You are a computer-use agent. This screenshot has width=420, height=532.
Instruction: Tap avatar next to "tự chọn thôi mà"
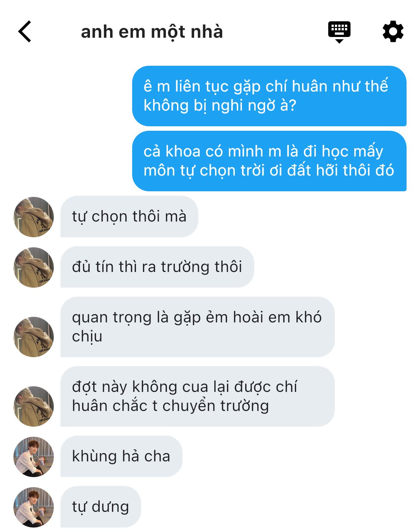(34, 217)
